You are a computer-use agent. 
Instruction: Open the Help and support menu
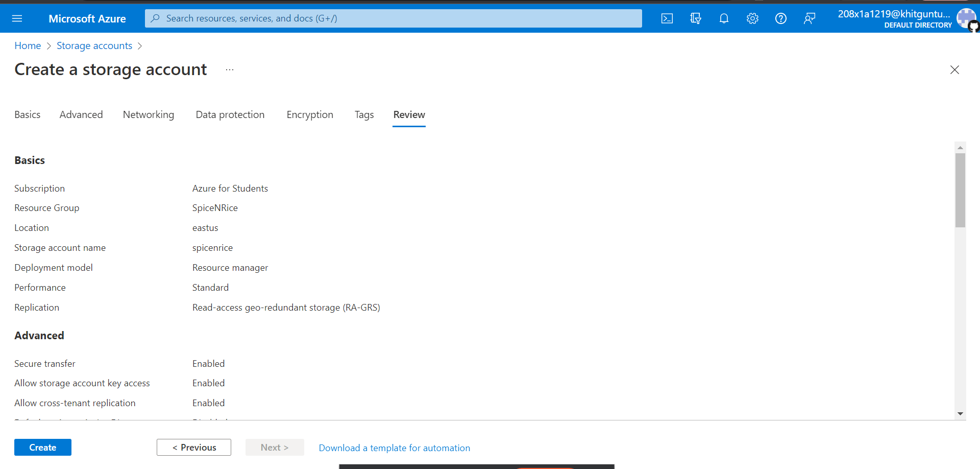pos(780,18)
